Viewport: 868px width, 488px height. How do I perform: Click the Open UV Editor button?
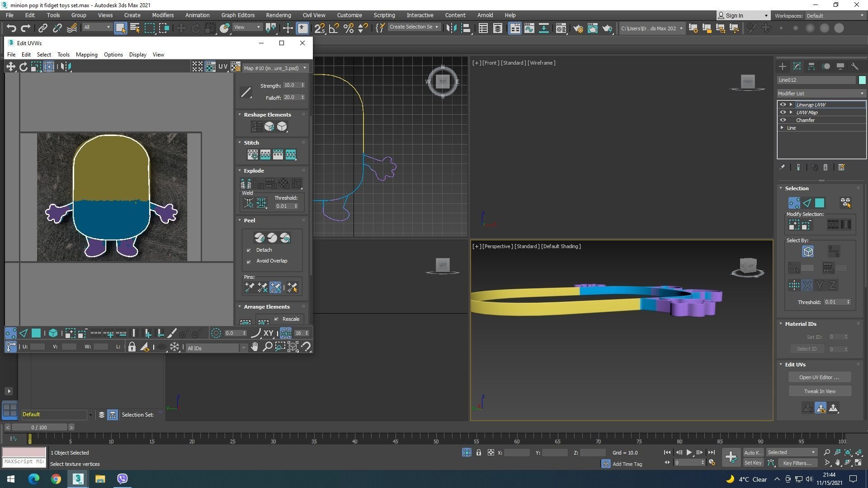(x=819, y=377)
